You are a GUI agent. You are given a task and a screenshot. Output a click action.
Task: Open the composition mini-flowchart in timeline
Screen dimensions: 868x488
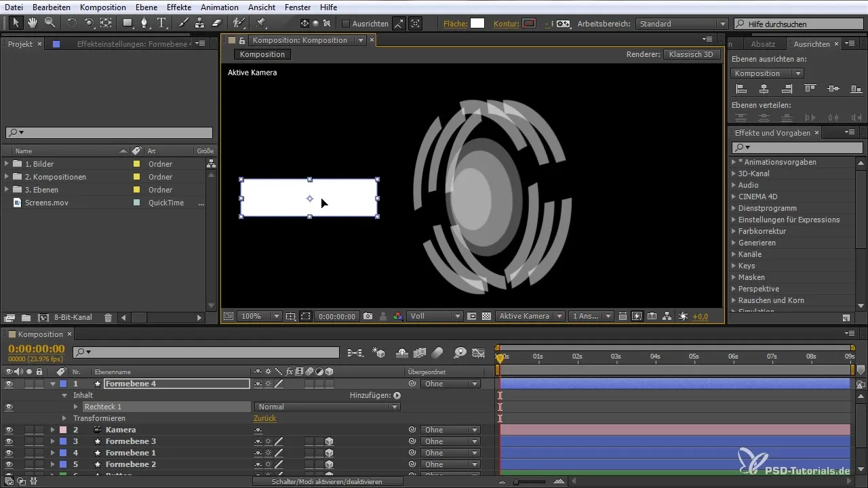click(355, 352)
